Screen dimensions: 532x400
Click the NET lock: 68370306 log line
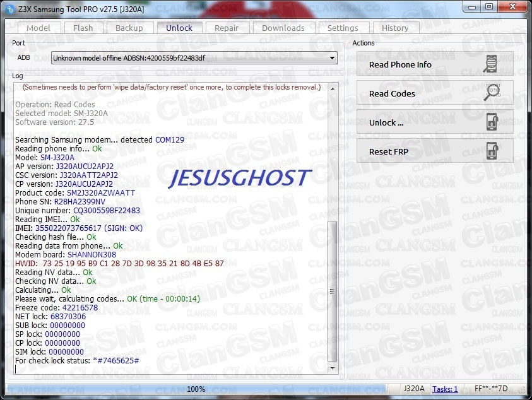50,317
